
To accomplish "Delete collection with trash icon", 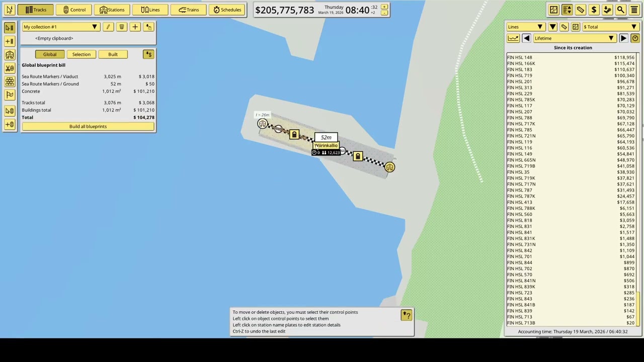I will point(121,27).
